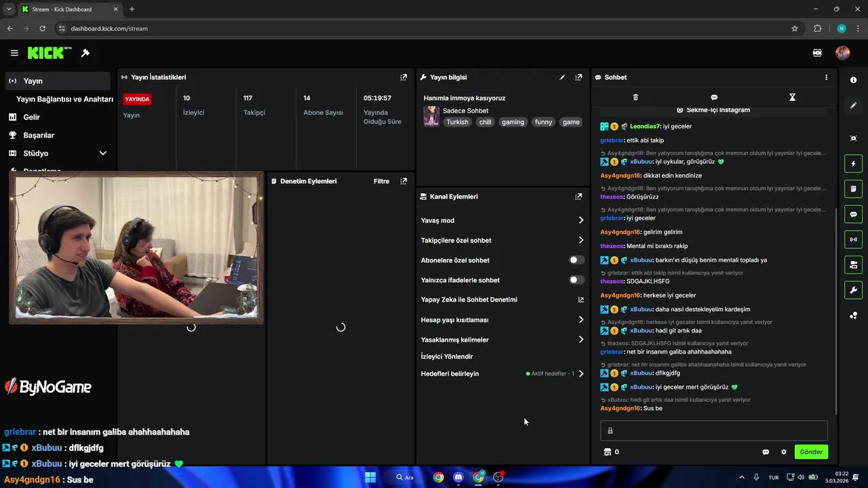Open new browser tab with plus button
The height and width of the screenshot is (488, 868).
point(132,9)
